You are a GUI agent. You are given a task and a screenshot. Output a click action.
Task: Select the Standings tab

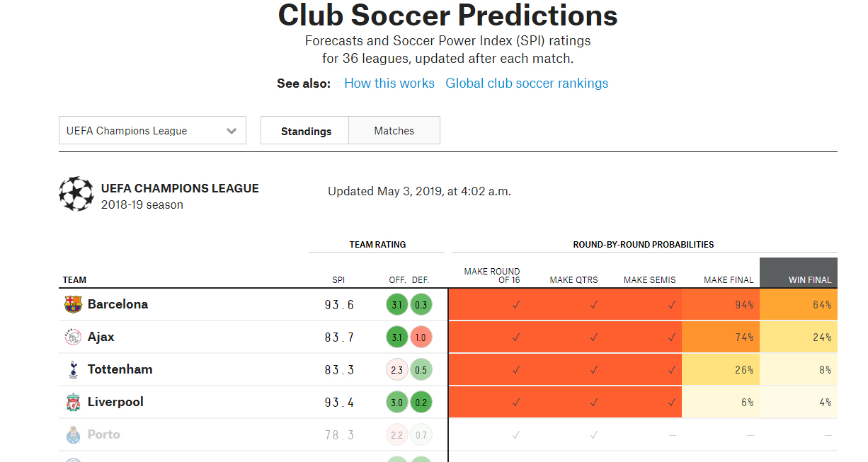pyautogui.click(x=306, y=131)
